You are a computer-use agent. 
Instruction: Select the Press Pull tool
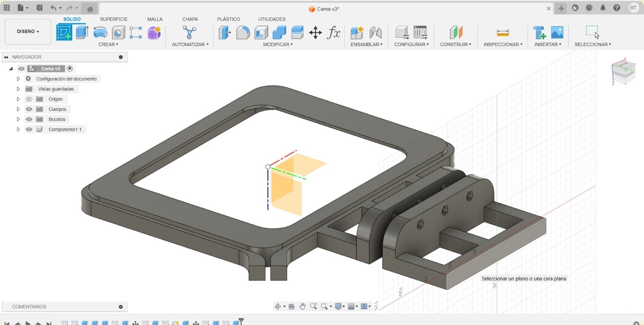pyautogui.click(x=224, y=33)
